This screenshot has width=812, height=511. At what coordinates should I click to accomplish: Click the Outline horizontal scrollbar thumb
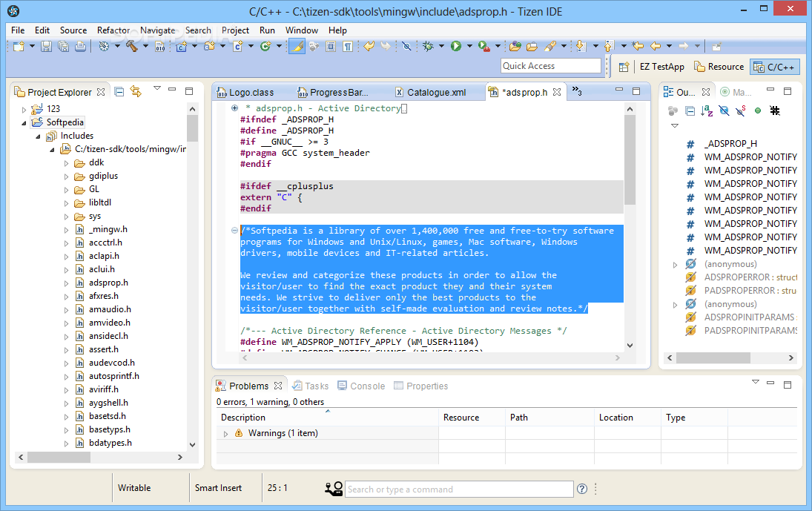pos(713,357)
